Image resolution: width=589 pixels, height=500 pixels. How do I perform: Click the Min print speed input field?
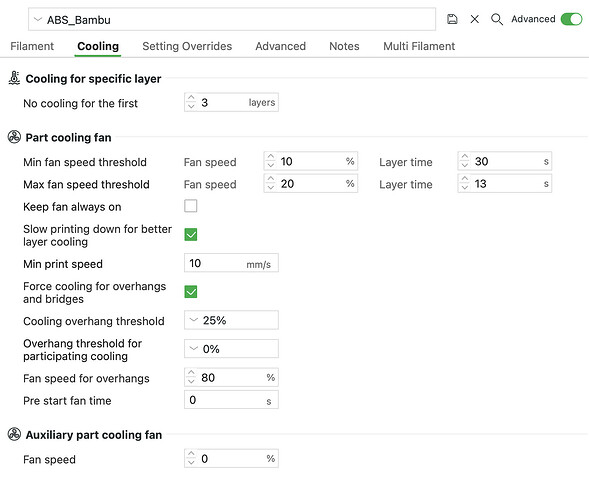pyautogui.click(x=231, y=263)
